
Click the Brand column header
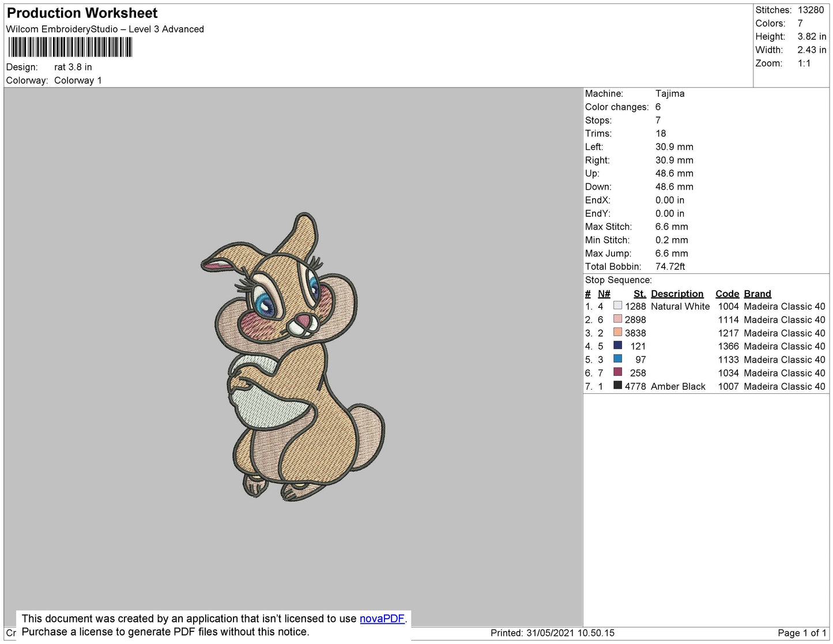click(x=757, y=293)
